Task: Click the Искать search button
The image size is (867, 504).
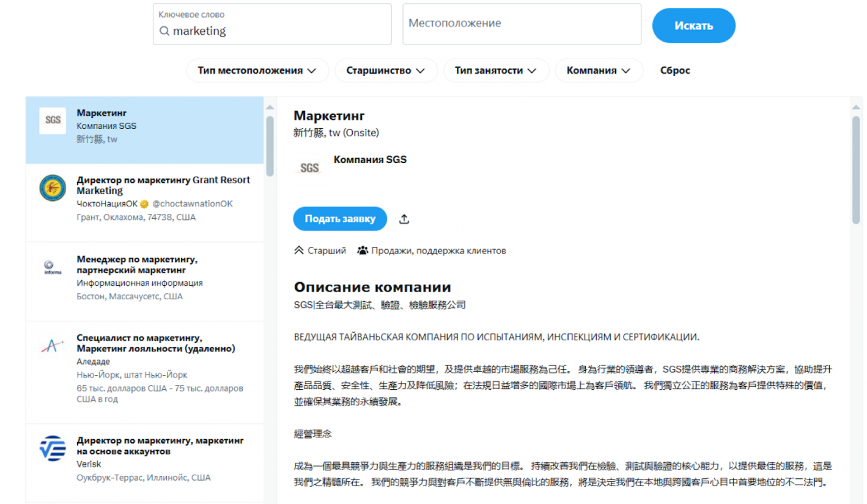Action: [x=693, y=26]
